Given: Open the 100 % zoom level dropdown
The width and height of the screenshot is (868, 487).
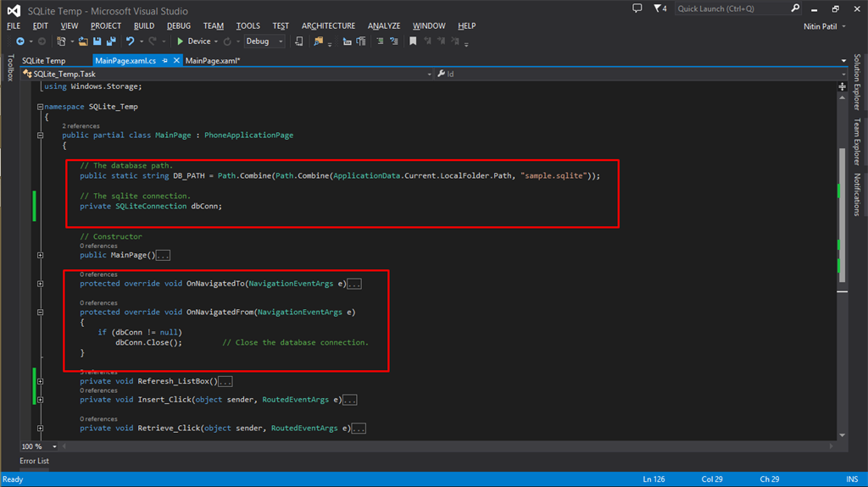Looking at the screenshot, I should coord(55,446).
